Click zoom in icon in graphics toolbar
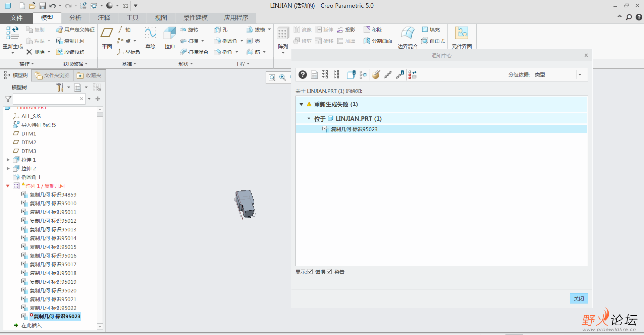 [x=283, y=77]
